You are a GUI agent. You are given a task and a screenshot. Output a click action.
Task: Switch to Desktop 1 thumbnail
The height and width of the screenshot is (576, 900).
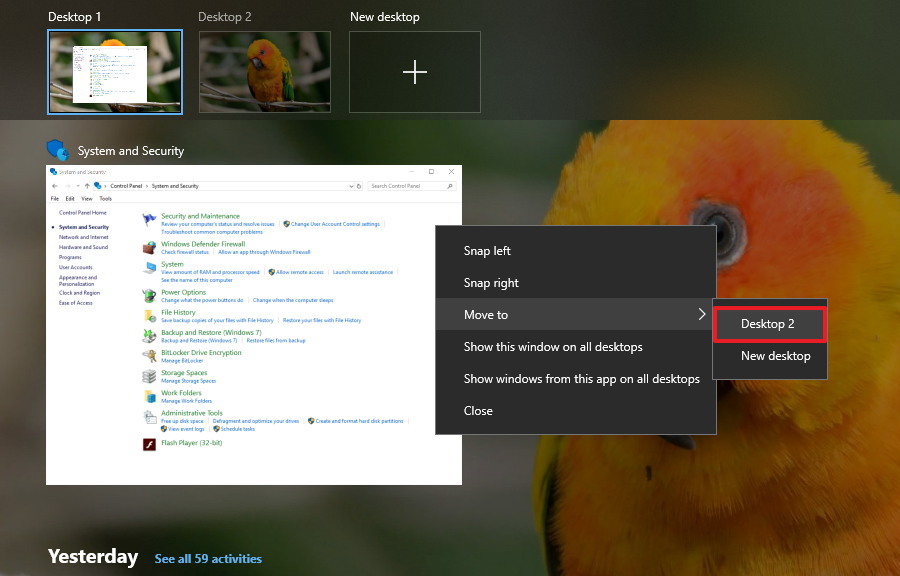115,72
